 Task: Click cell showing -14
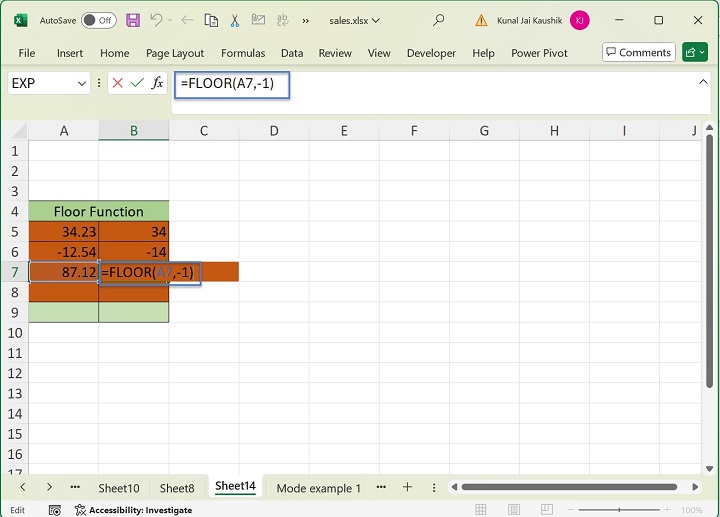(134, 252)
